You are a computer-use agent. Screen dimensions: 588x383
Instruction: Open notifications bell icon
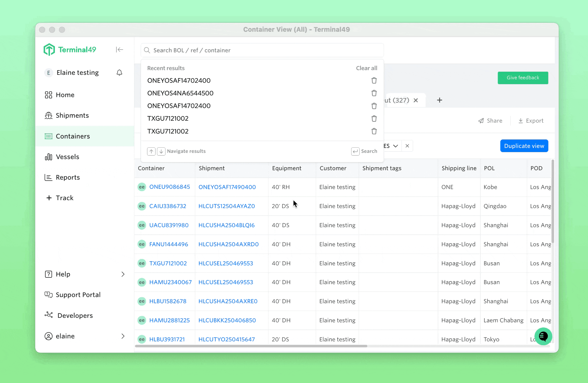[119, 73]
